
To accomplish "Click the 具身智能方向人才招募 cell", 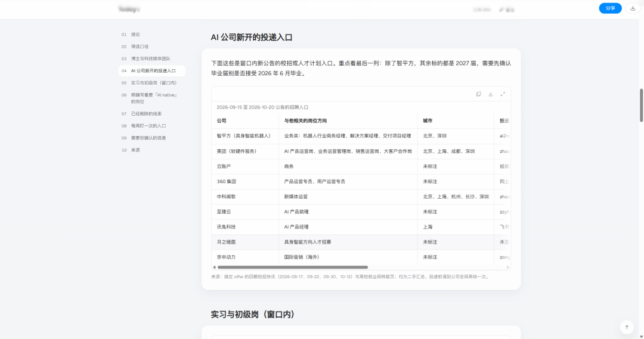I will [x=348, y=242].
